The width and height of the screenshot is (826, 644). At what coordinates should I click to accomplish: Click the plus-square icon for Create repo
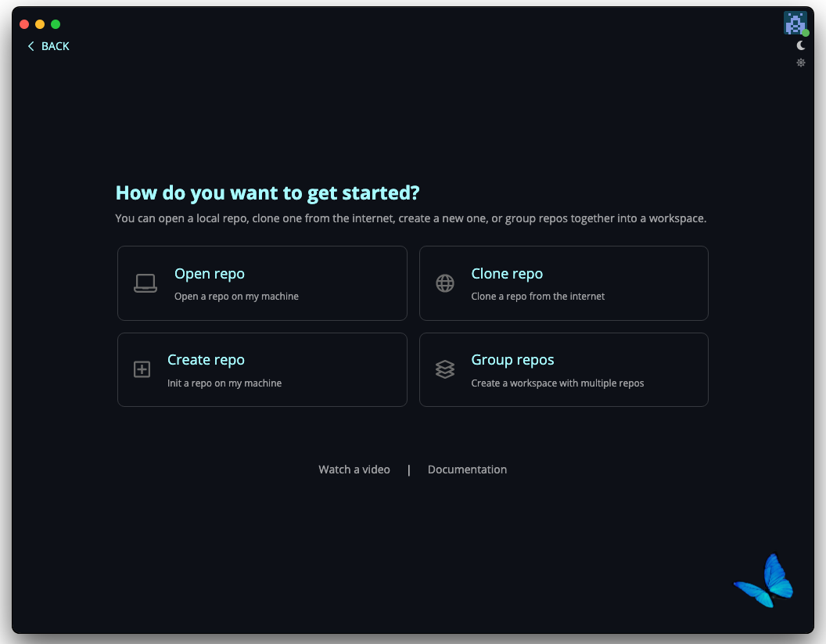pos(142,369)
